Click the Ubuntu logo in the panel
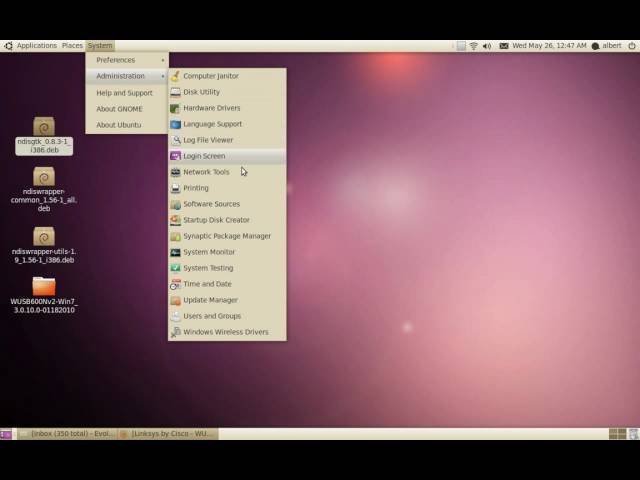This screenshot has height=480, width=640. click(8, 46)
